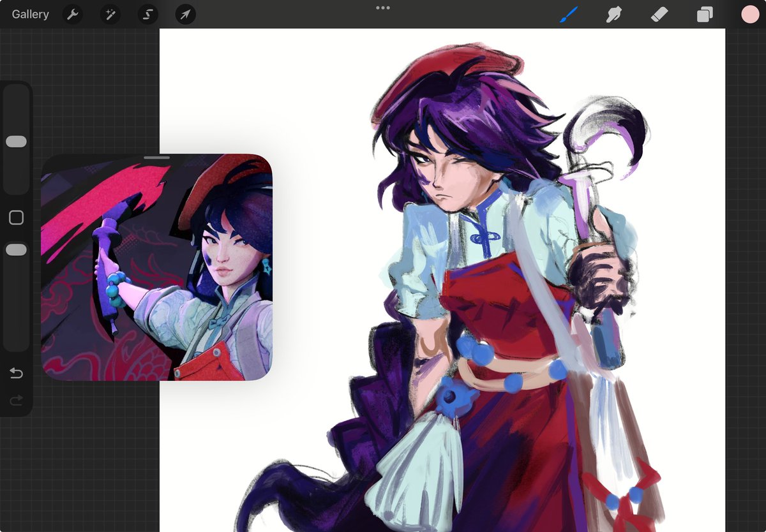Click the brush size slider handle
This screenshot has height=532, width=766.
[16, 142]
